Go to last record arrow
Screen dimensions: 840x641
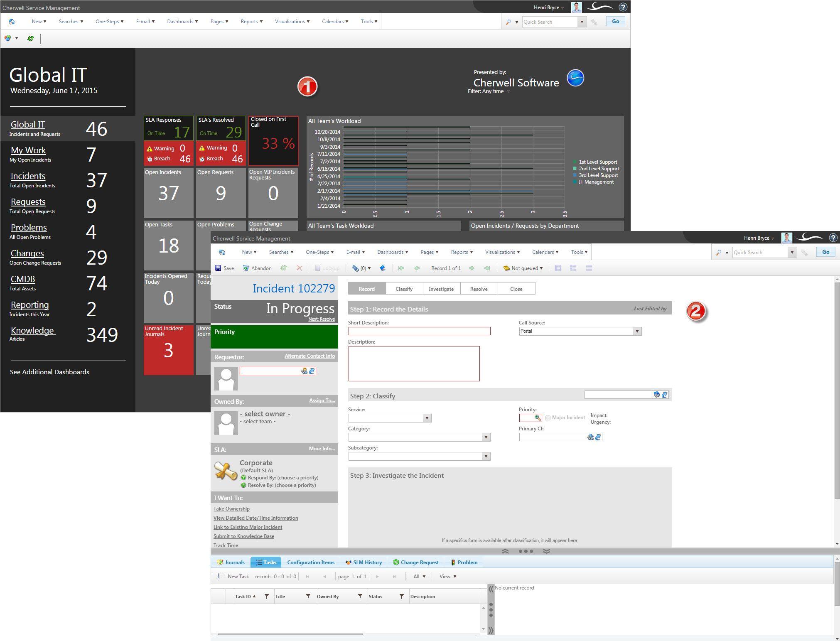coord(487,268)
